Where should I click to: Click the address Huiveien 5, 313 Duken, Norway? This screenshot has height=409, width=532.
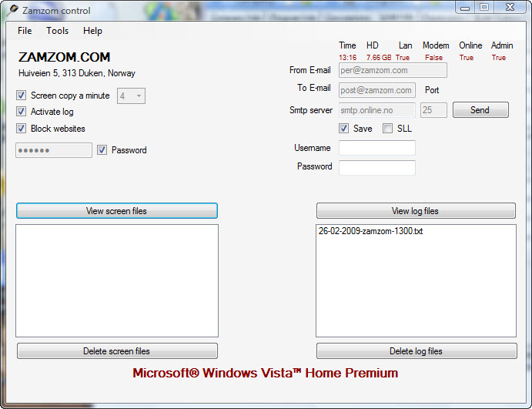[77, 73]
